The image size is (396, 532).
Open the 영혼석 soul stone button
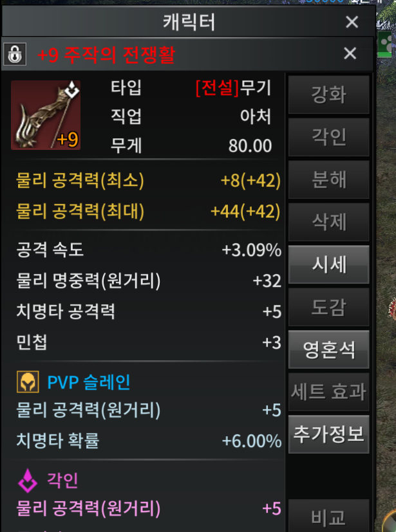(329, 349)
